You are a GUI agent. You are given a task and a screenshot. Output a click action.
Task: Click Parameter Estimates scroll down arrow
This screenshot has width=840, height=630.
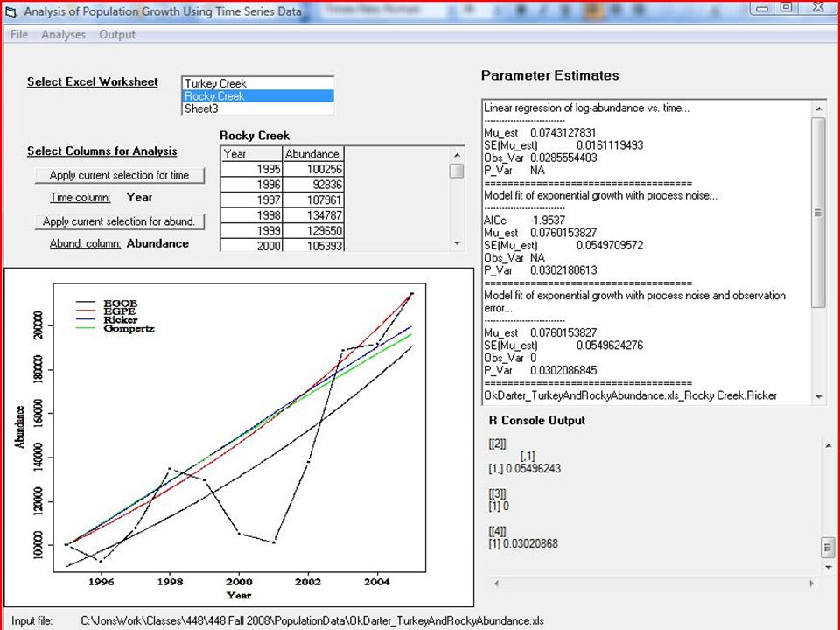tap(819, 397)
